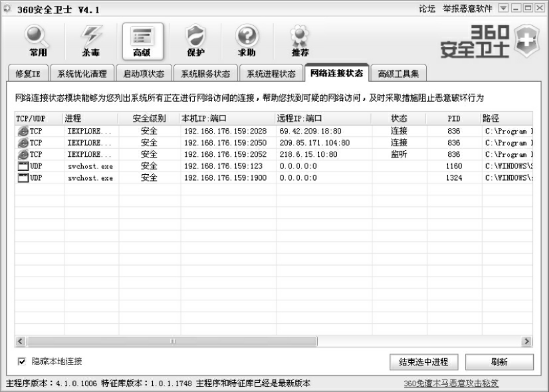Screen dimensions: 549x392
Task: Switch to the 系统进程状态 tab
Action: coord(271,73)
